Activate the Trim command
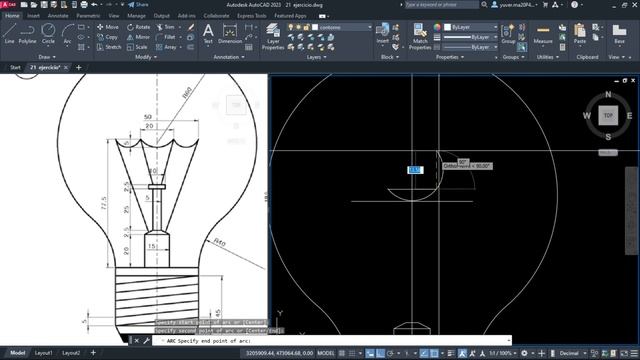Screen dimensions: 640x360 coord(165,27)
